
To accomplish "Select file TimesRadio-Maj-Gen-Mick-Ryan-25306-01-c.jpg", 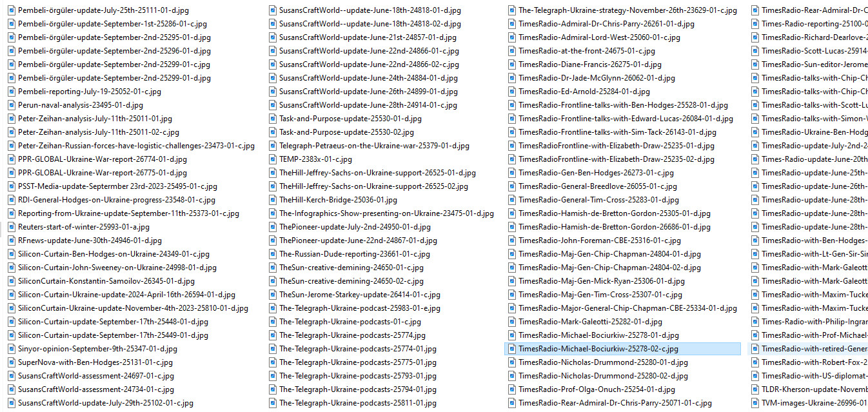I will click(602, 281).
